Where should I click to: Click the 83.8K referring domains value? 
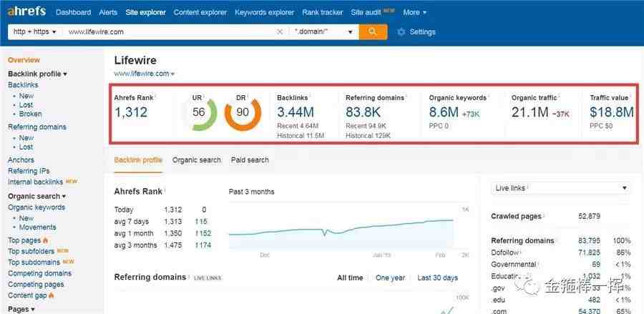tap(363, 112)
